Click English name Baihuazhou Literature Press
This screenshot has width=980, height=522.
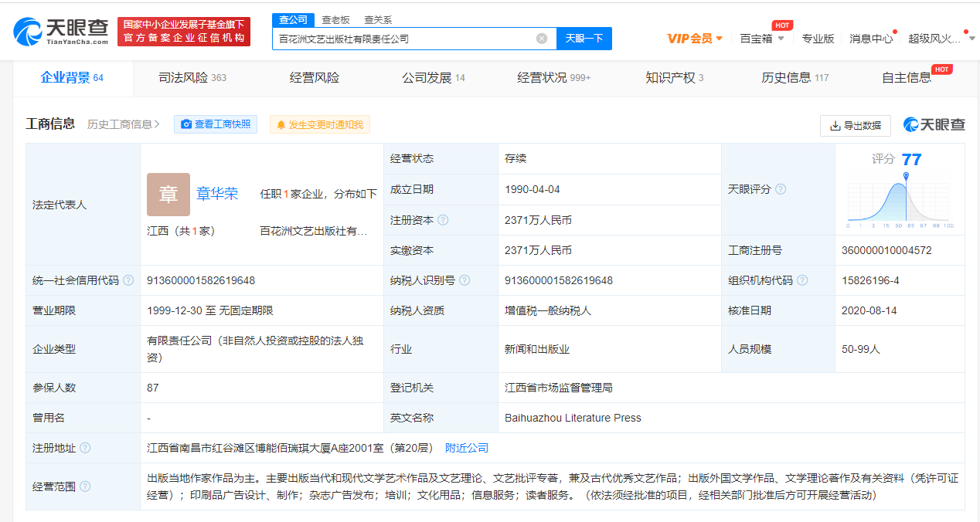(573, 418)
